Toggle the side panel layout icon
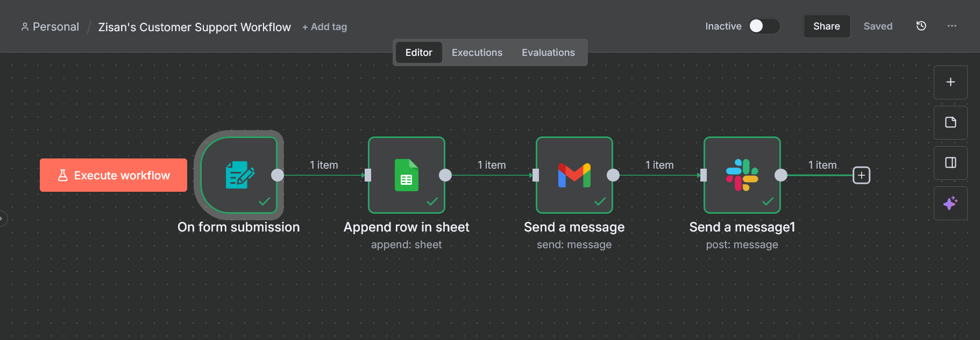This screenshot has height=340, width=980. point(950,163)
